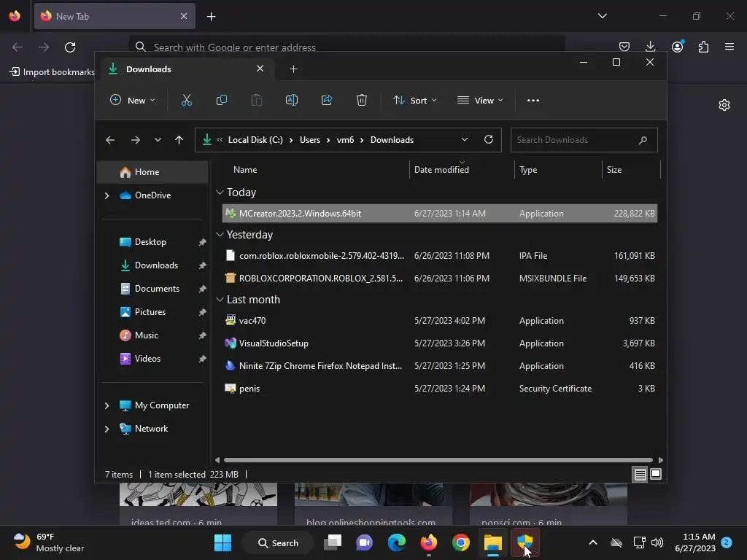Select the New Tab tab in Firefox
The width and height of the screenshot is (747, 560).
[115, 16]
